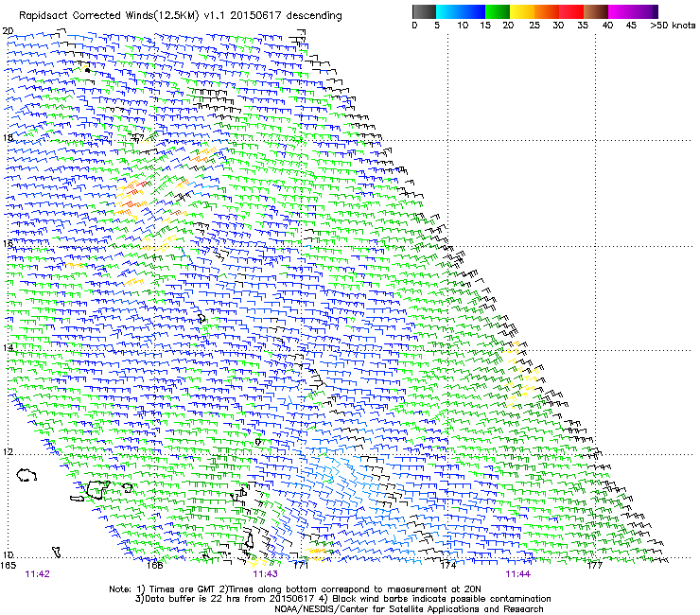
Task: Click the purple '11:42' time stamp
Action: [38, 574]
